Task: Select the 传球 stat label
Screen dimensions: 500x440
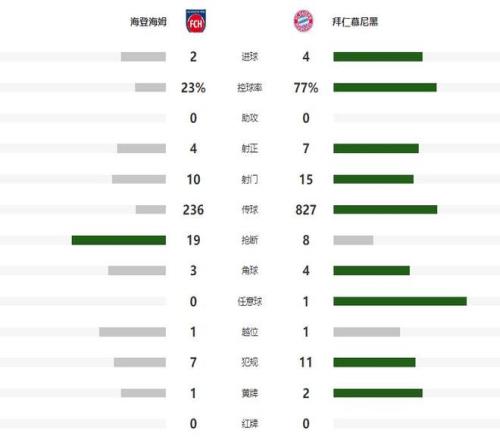Action: [x=250, y=210]
